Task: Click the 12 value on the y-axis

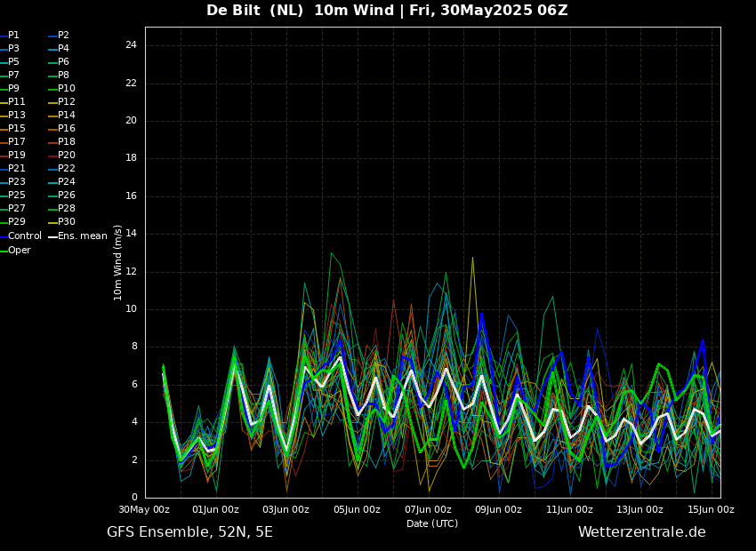Action: tap(131, 271)
